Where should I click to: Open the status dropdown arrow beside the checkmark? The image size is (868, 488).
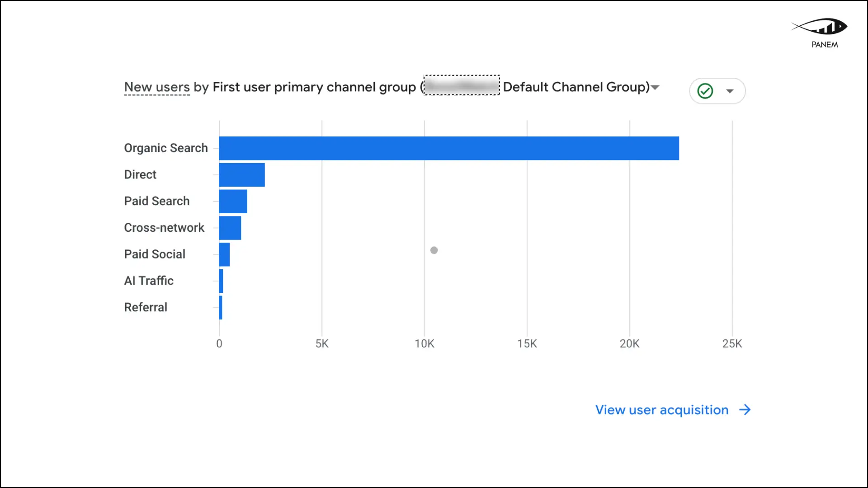pyautogui.click(x=730, y=91)
